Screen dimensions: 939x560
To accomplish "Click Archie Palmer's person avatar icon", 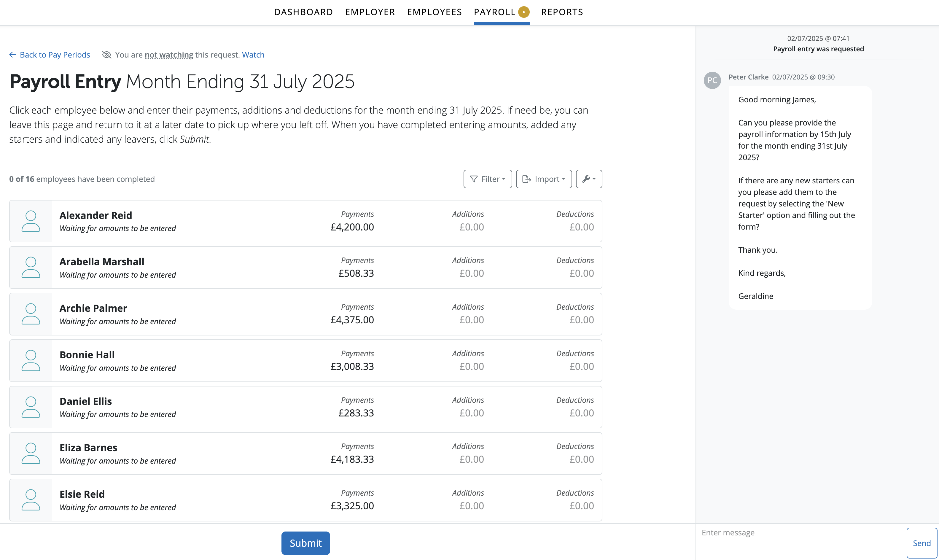I will pyautogui.click(x=31, y=314).
